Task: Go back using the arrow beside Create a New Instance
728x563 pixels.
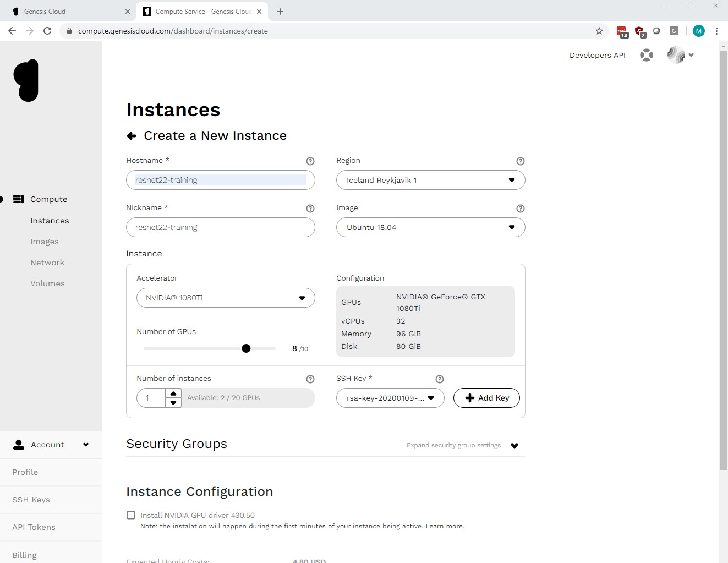Action: [x=132, y=136]
